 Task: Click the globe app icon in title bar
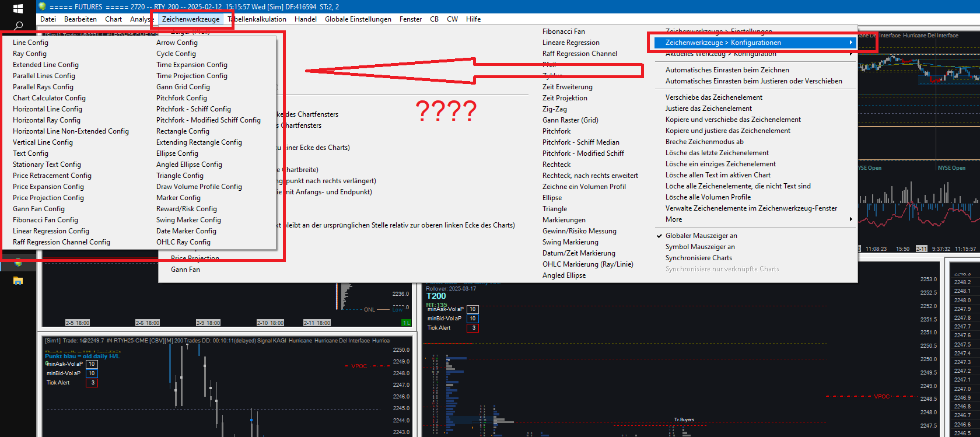42,6
